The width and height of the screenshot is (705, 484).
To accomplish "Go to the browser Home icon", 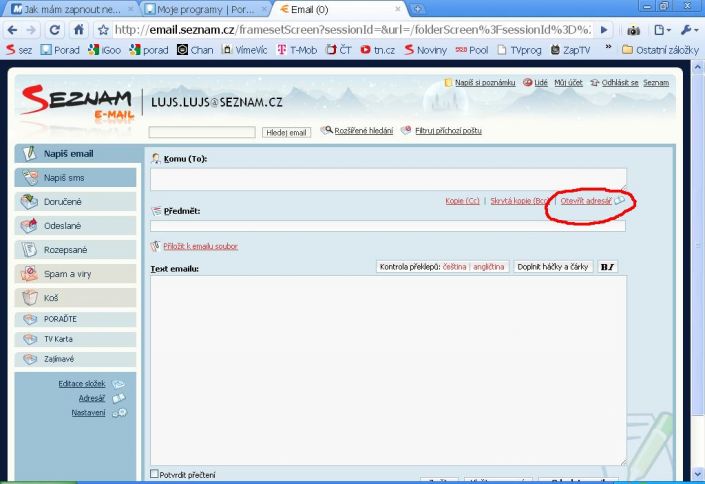I will pyautogui.click(x=79, y=30).
